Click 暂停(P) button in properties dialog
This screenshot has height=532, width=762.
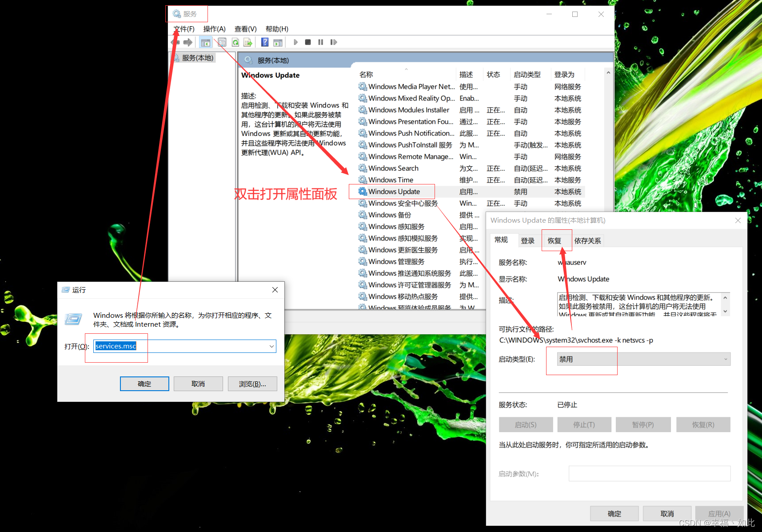(643, 425)
